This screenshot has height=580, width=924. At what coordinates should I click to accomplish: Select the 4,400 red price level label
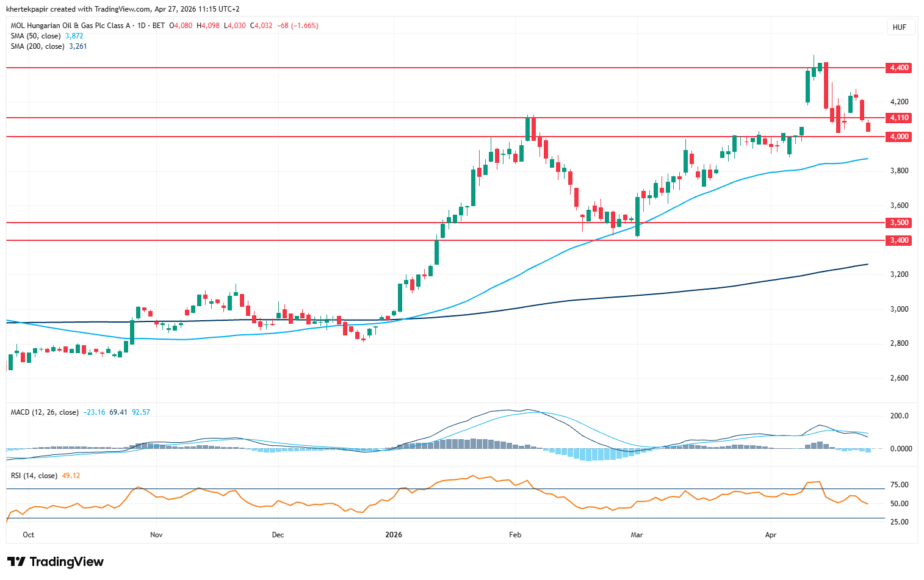click(x=898, y=68)
